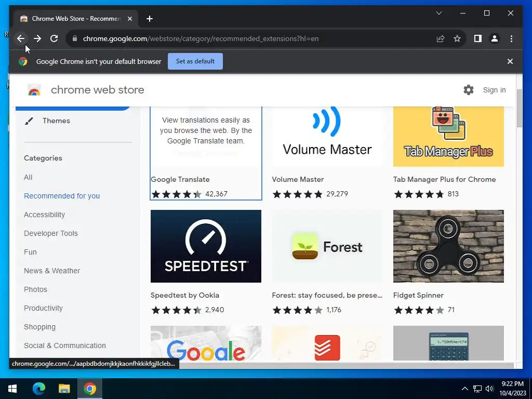
Task: View site info via the lock icon
Action: pyautogui.click(x=75, y=38)
